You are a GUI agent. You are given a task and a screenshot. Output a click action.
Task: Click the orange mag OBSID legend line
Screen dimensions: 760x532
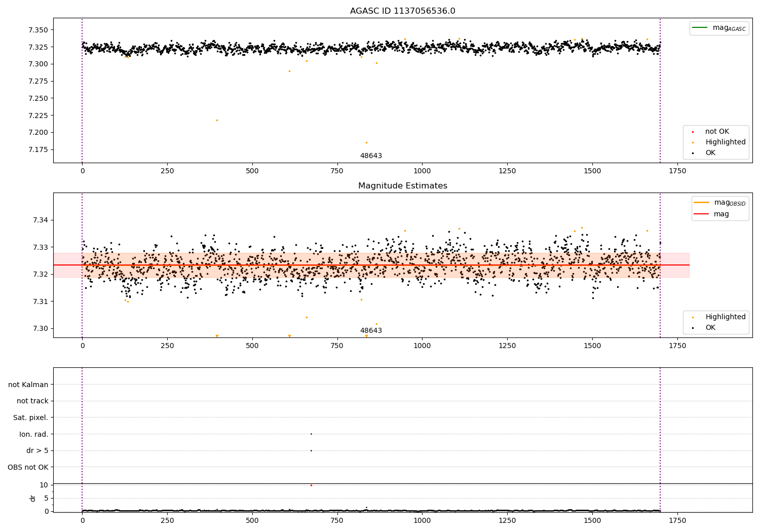[701, 203]
